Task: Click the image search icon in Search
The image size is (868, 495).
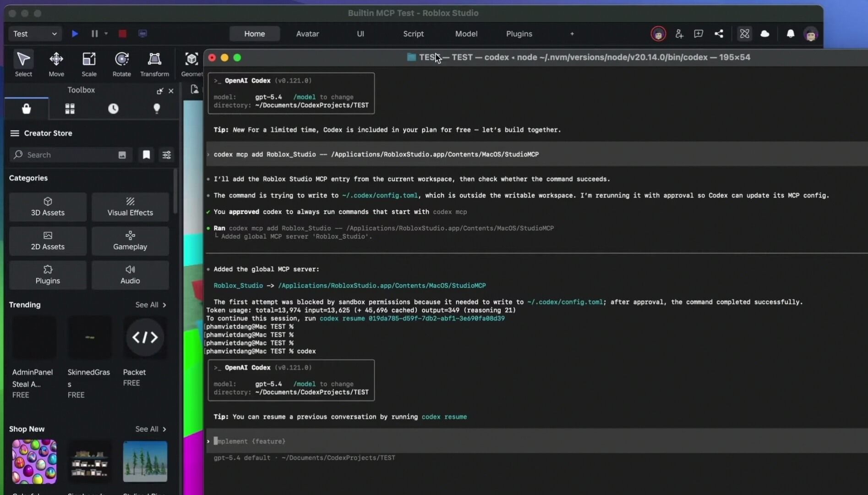Action: point(122,155)
